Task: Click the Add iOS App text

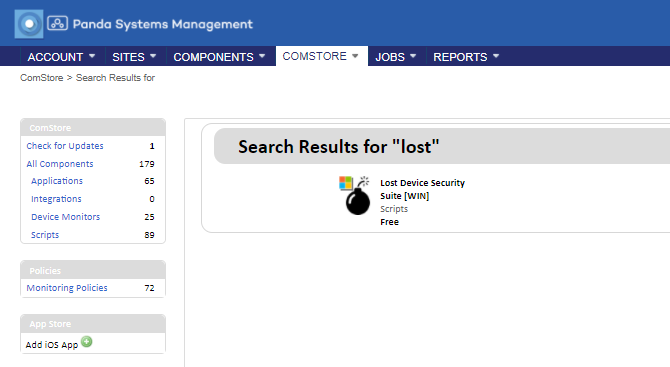Action: pos(52,344)
